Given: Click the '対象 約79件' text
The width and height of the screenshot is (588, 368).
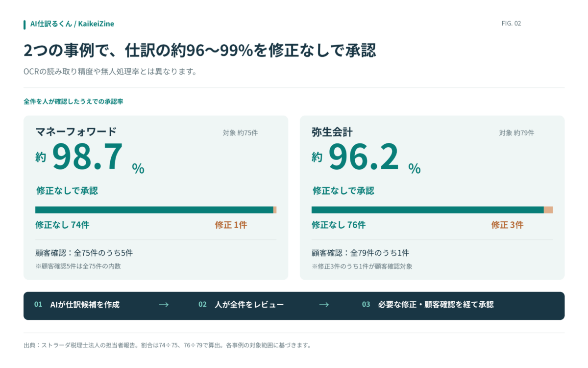Looking at the screenshot, I should pyautogui.click(x=516, y=132).
